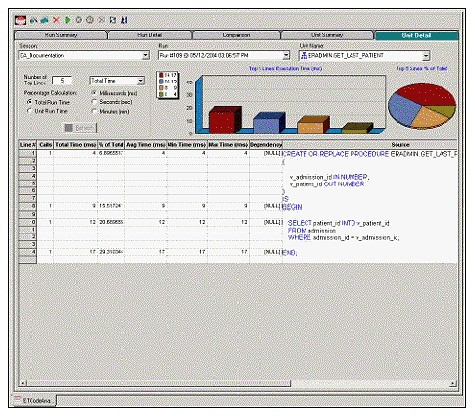Open the Unit Name dropdown arrow
The height and width of the screenshot is (416, 475).
click(x=426, y=56)
